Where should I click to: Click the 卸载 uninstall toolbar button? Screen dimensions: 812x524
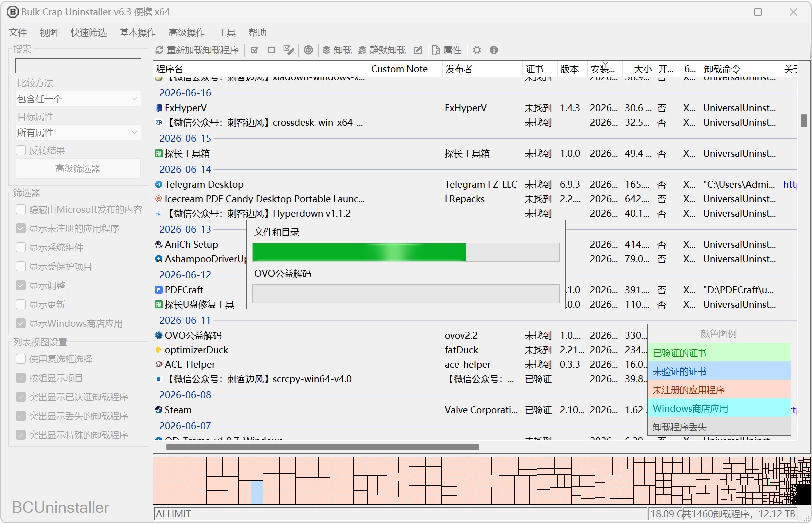pyautogui.click(x=337, y=50)
